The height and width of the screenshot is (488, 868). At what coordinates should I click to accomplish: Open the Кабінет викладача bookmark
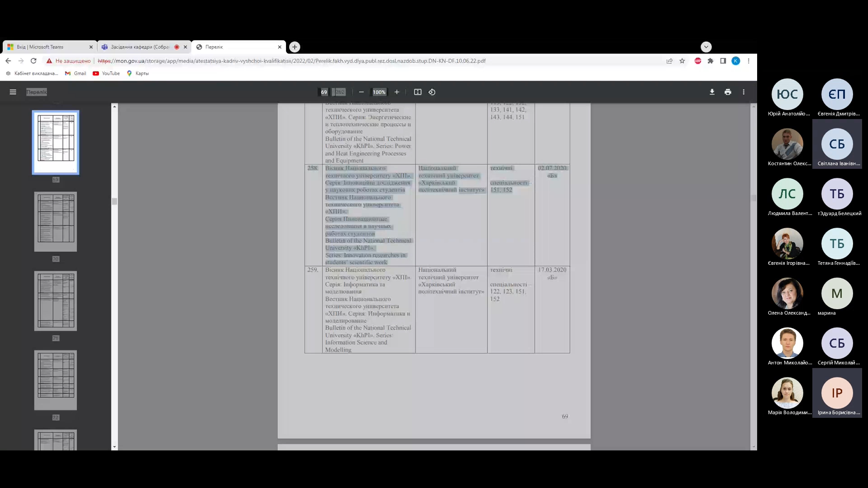[32, 73]
